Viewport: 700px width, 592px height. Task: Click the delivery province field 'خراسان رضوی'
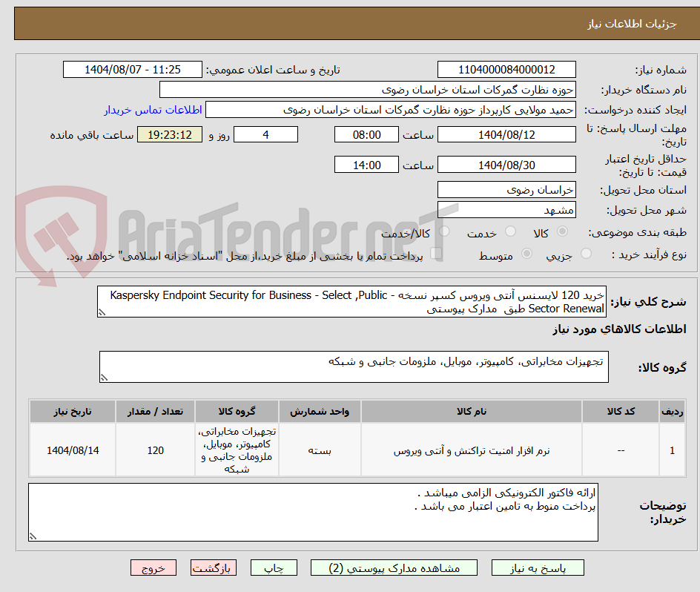(x=506, y=190)
